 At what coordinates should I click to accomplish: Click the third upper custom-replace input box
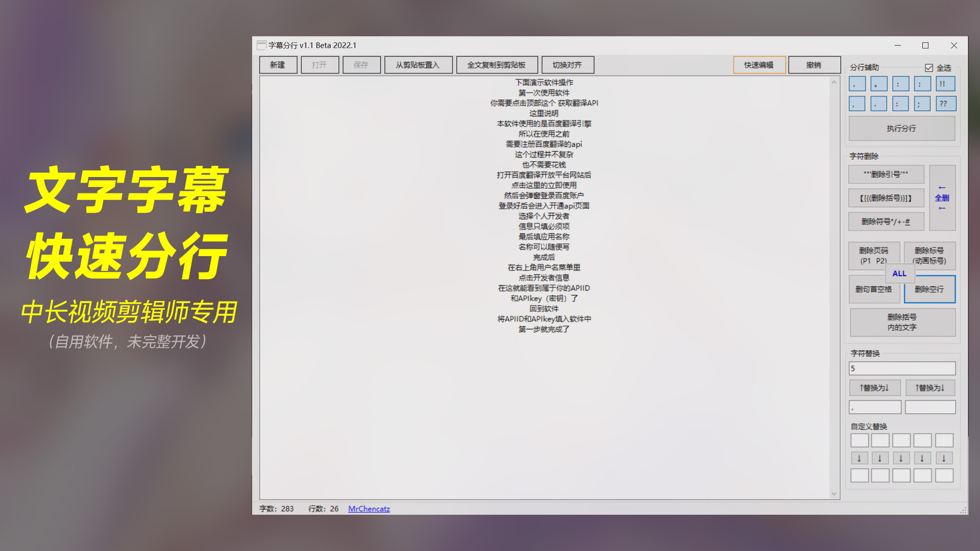pyautogui.click(x=901, y=440)
